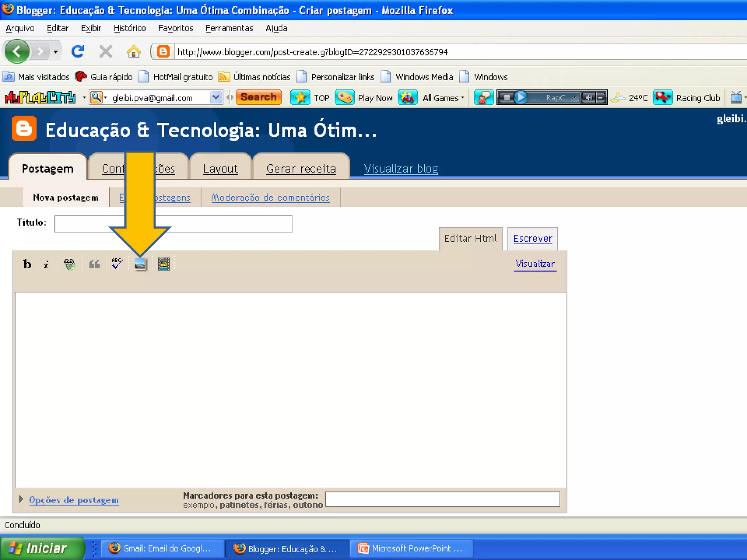Click the blockquote icon
The image size is (747, 560).
coord(94,264)
